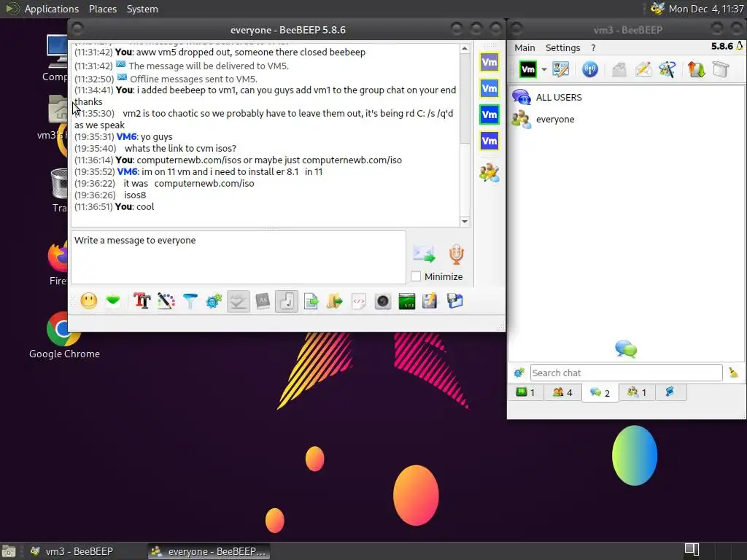Open the ? help menu
This screenshot has width=747, height=560.
pyautogui.click(x=593, y=47)
